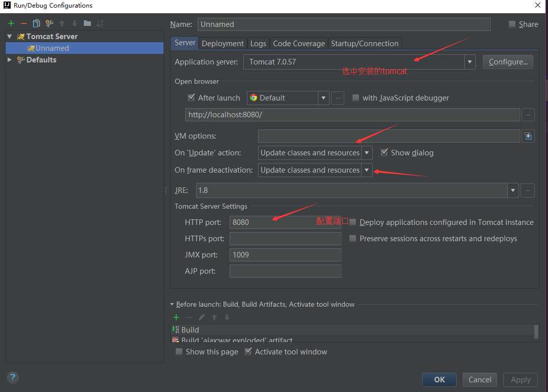Click OK button
The image size is (548, 392).
pos(439,379)
